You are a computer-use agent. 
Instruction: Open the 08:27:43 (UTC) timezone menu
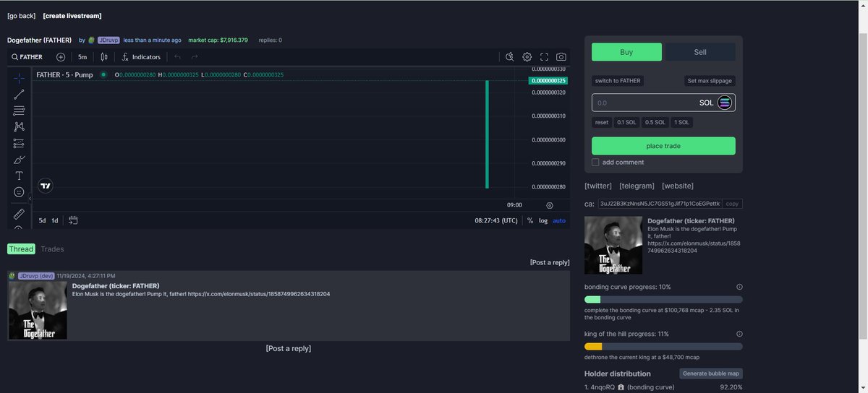(x=496, y=220)
